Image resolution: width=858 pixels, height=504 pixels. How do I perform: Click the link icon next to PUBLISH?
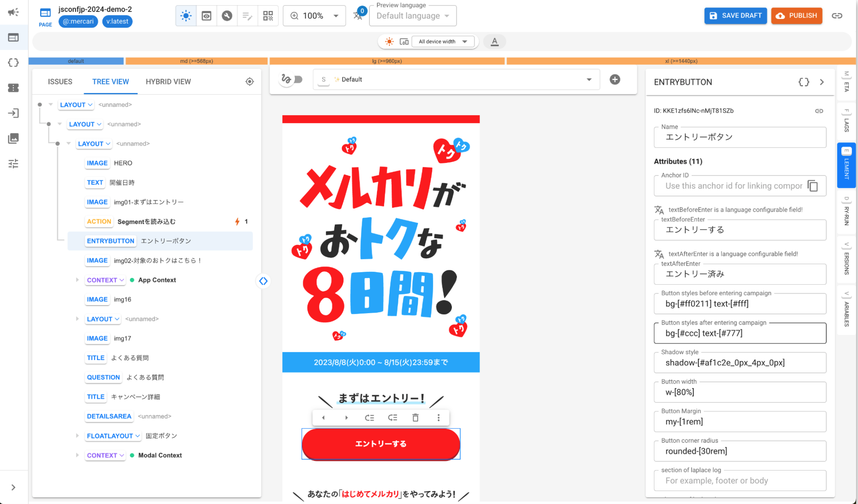click(837, 16)
